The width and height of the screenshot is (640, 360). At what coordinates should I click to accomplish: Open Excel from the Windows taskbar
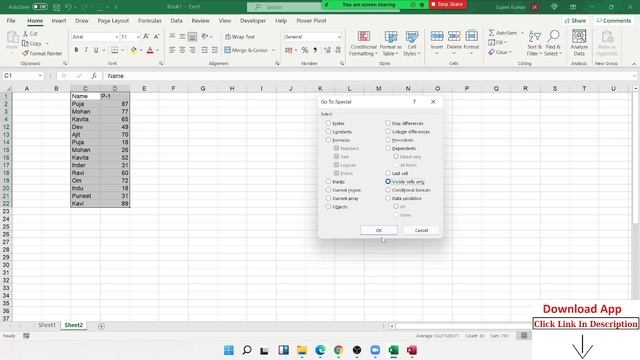[393, 350]
